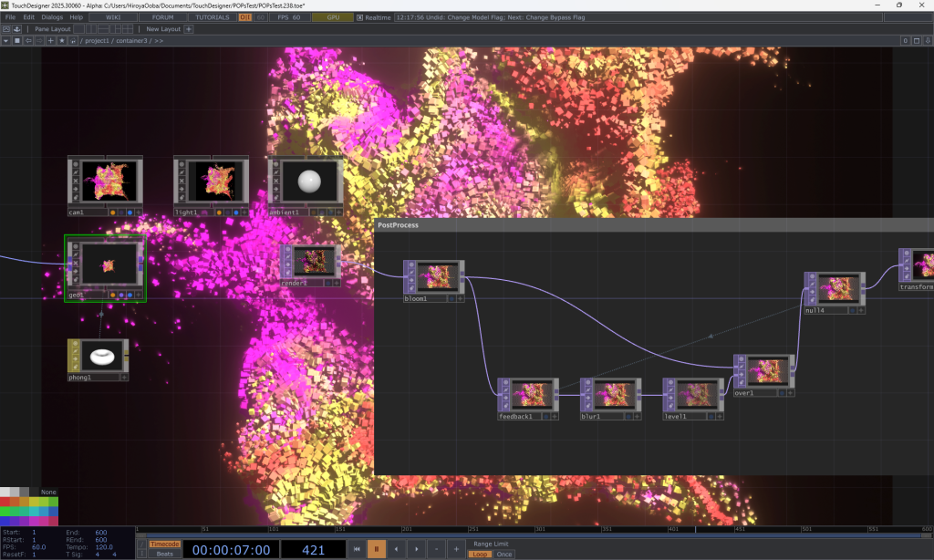
Task: Click the viewer active flag on bloom1
Action: [411, 265]
